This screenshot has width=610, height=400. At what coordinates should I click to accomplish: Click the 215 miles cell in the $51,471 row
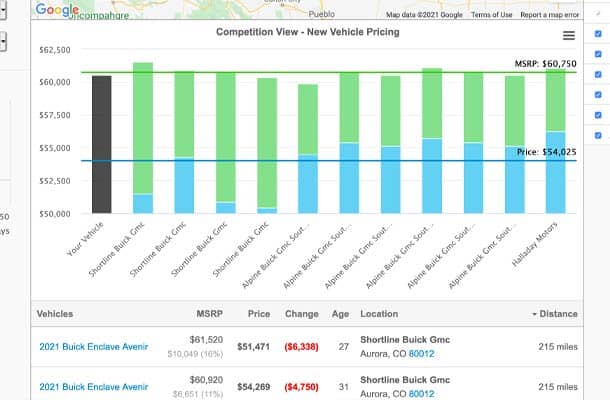click(558, 347)
